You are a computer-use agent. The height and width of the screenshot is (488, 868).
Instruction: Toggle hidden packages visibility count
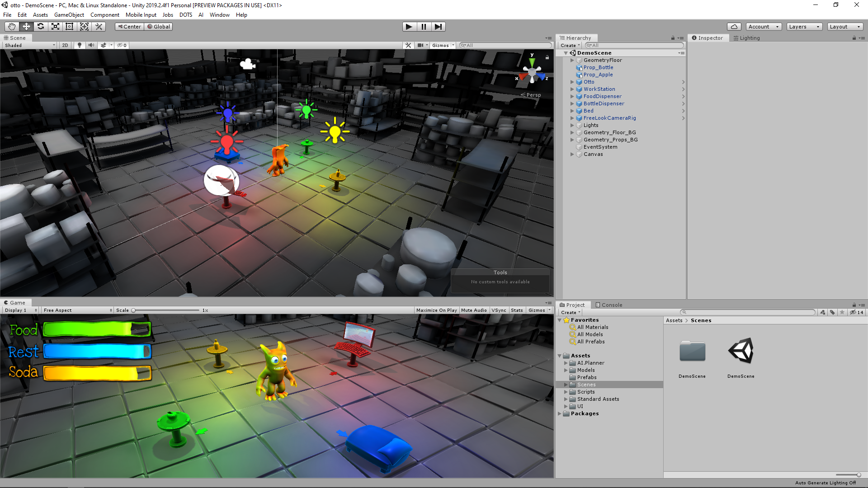point(857,312)
